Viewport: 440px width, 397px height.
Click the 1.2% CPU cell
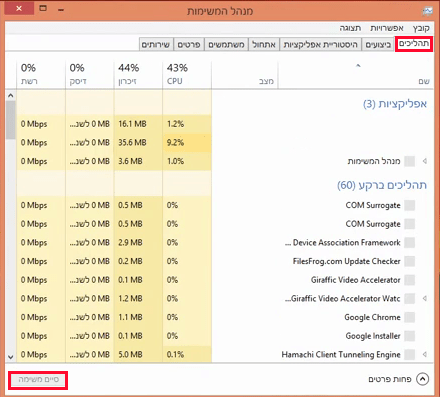pos(187,124)
